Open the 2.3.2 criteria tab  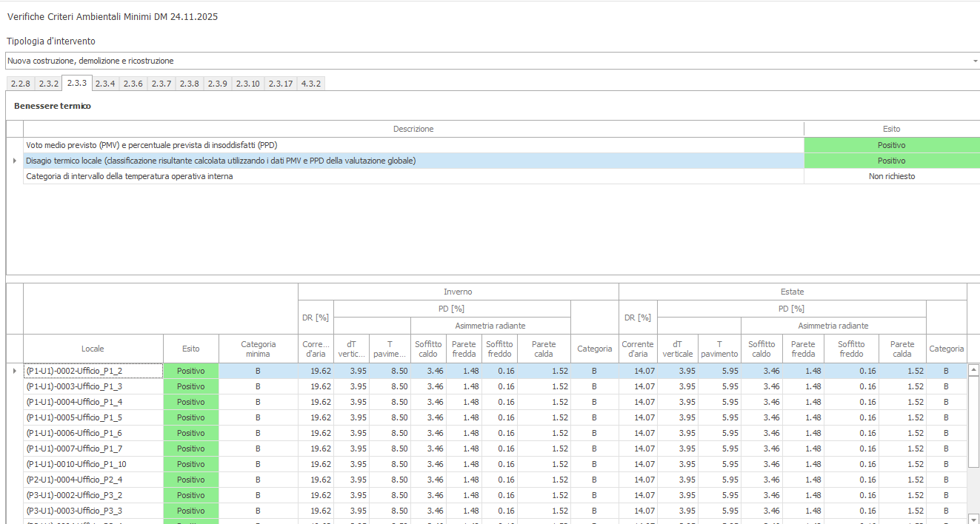[48, 84]
